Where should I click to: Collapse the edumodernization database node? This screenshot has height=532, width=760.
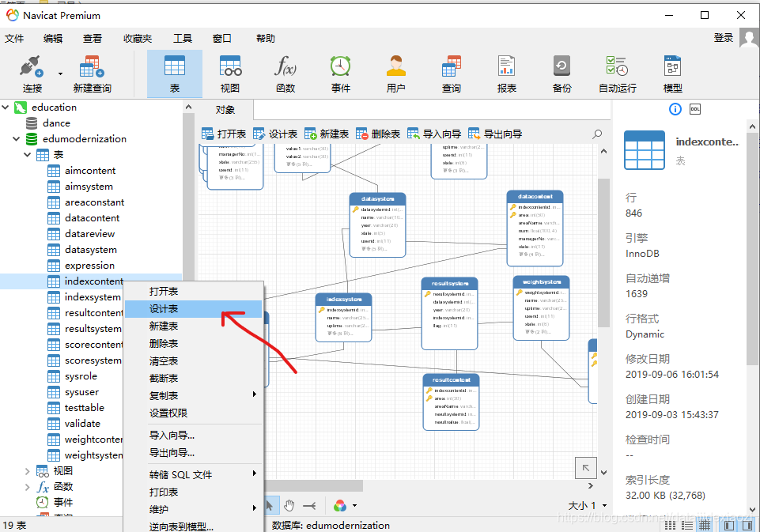[17, 139]
